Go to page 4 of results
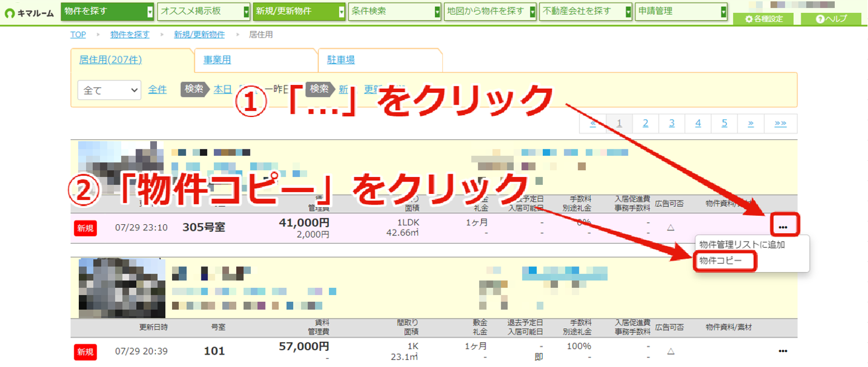Screen dimensions: 868x367 698,124
